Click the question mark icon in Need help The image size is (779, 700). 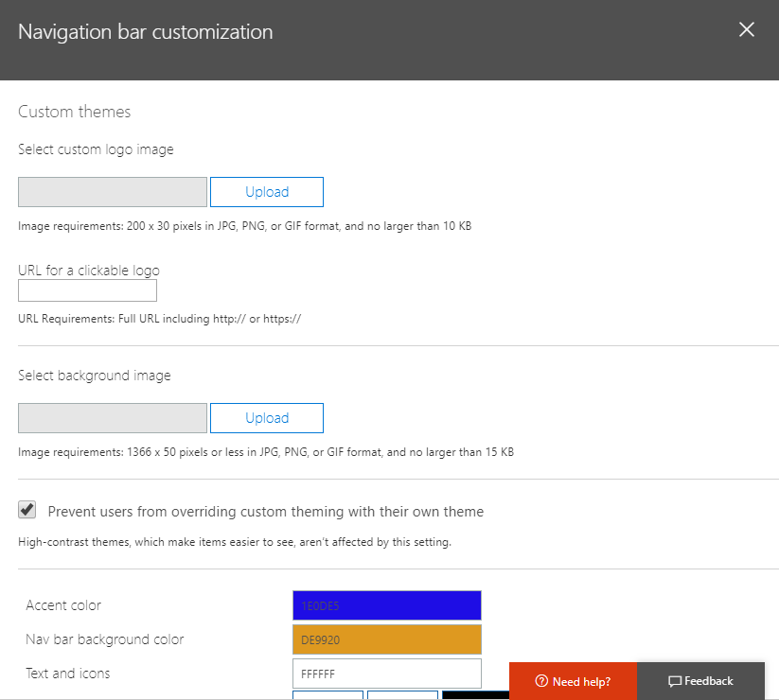point(541,681)
